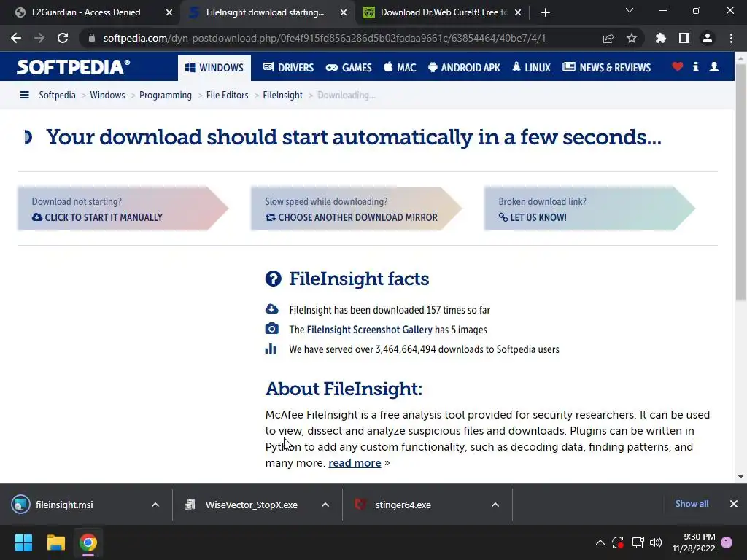Show hidden system tray icons
Screen dimensions: 747x560
pyautogui.click(x=600, y=542)
